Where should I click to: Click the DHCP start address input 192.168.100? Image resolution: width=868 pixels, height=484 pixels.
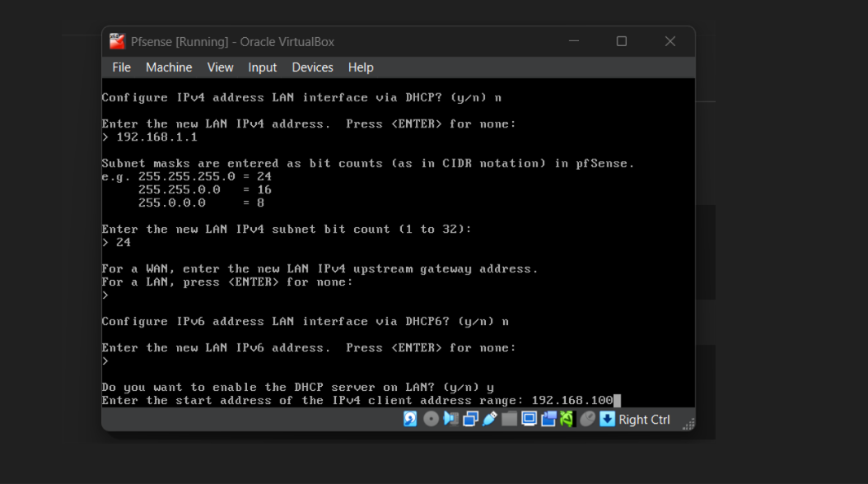(572, 401)
